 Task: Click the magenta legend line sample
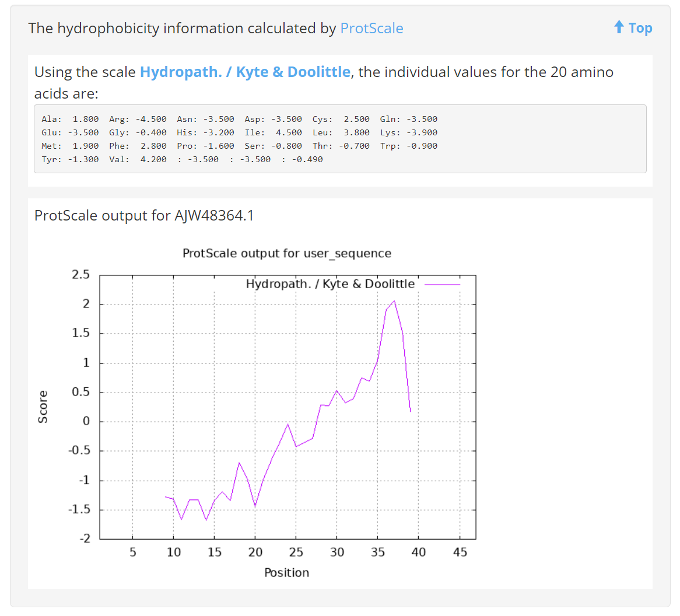[x=442, y=285]
